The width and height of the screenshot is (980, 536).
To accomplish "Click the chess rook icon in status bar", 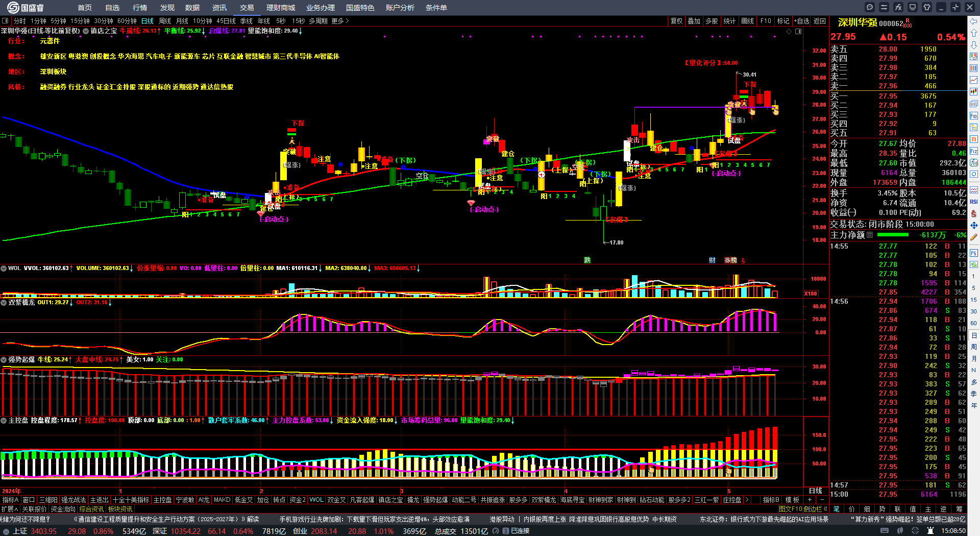I will click(x=931, y=531).
